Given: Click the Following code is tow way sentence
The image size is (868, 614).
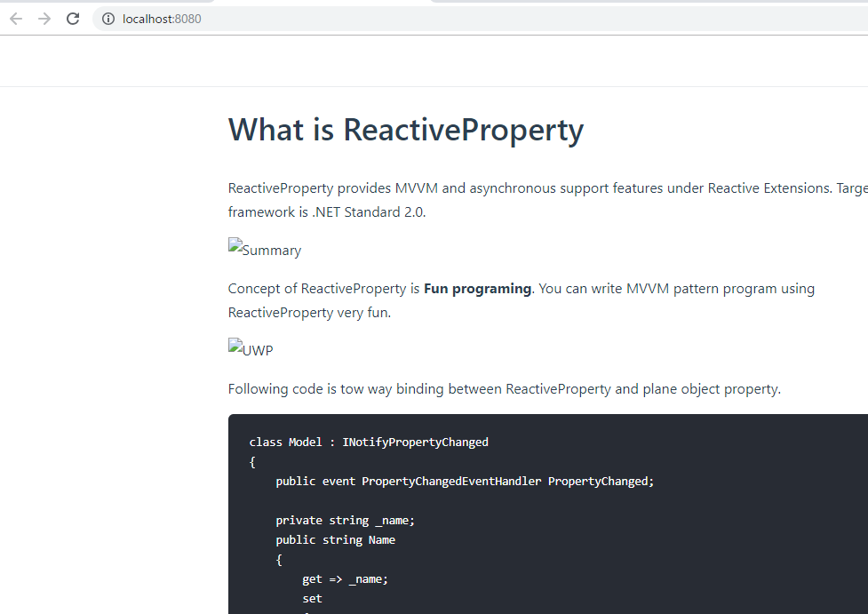Looking at the screenshot, I should [505, 389].
